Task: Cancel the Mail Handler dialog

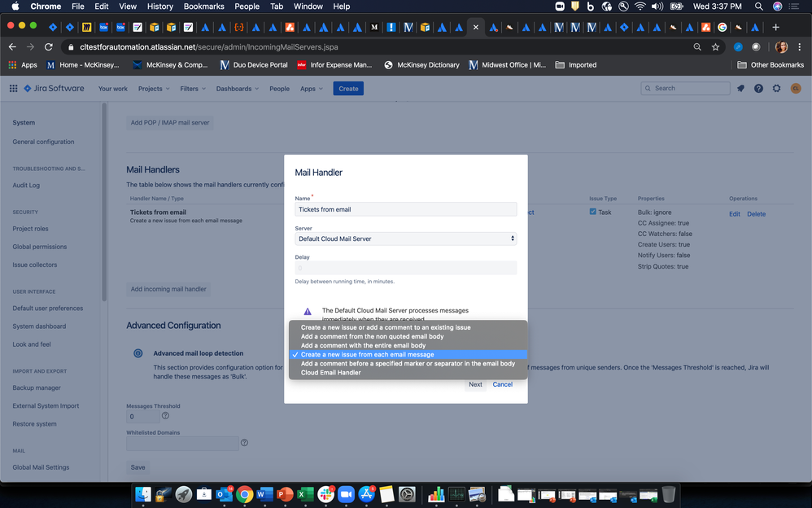Action: coord(502,384)
